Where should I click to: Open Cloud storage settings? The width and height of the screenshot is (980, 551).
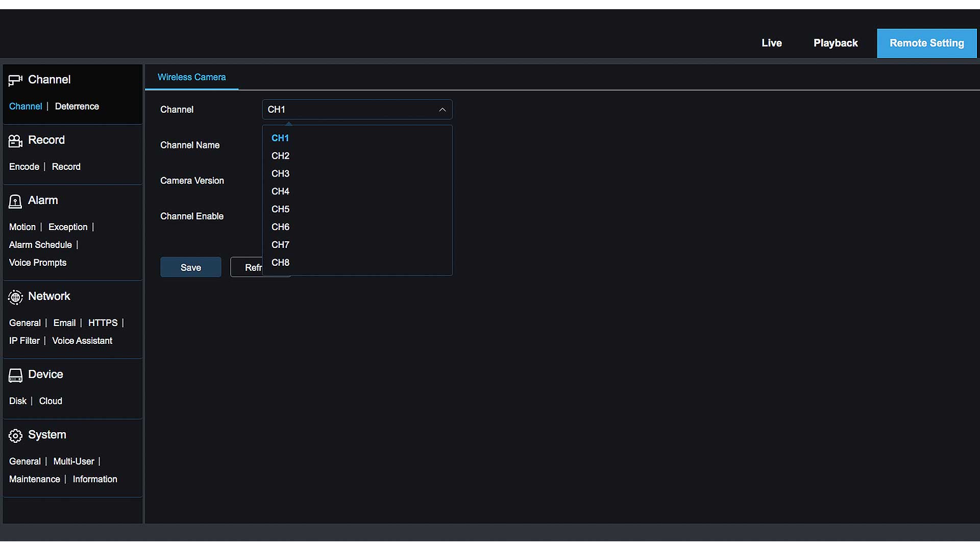click(50, 400)
